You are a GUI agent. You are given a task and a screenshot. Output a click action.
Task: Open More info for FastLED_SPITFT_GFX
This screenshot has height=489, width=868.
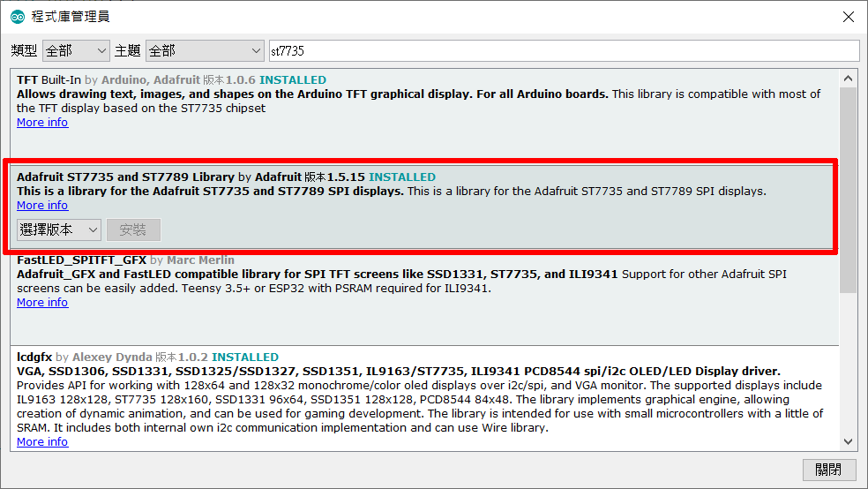coord(42,303)
